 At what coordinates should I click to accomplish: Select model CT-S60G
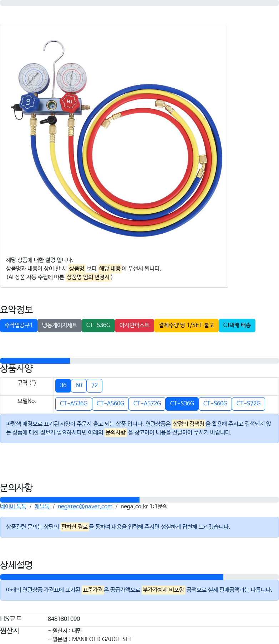pyautogui.click(x=215, y=404)
